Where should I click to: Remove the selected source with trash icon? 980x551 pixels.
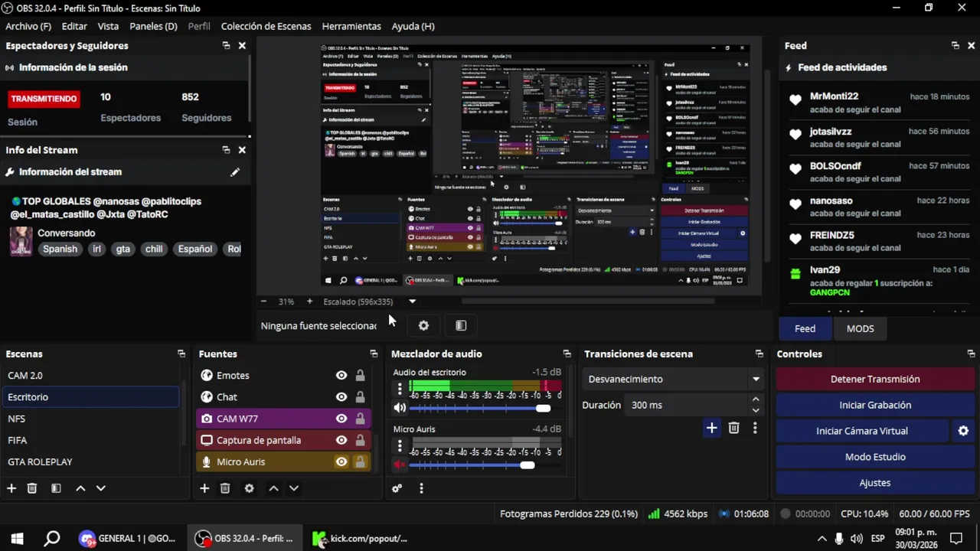tap(225, 488)
